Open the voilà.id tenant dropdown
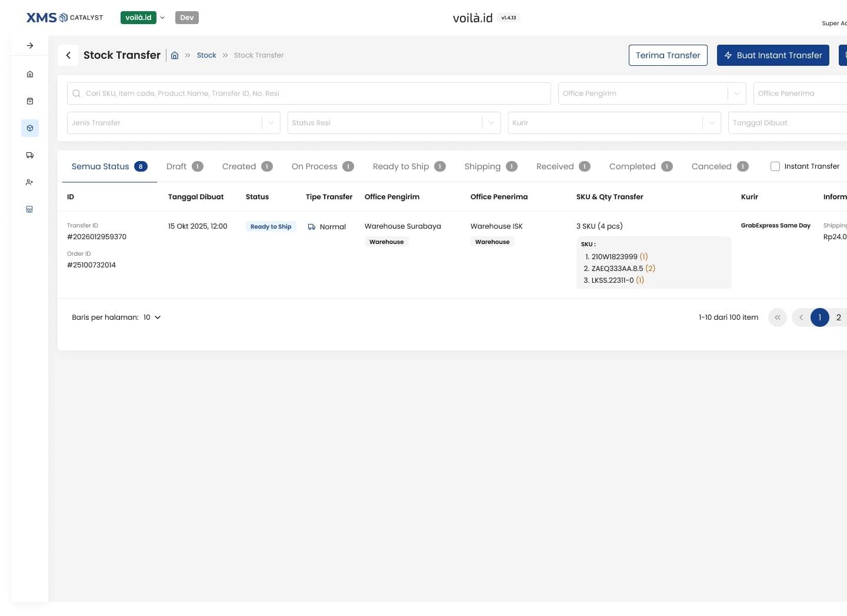Image resolution: width=847 pixels, height=616 pixels. pos(143,18)
